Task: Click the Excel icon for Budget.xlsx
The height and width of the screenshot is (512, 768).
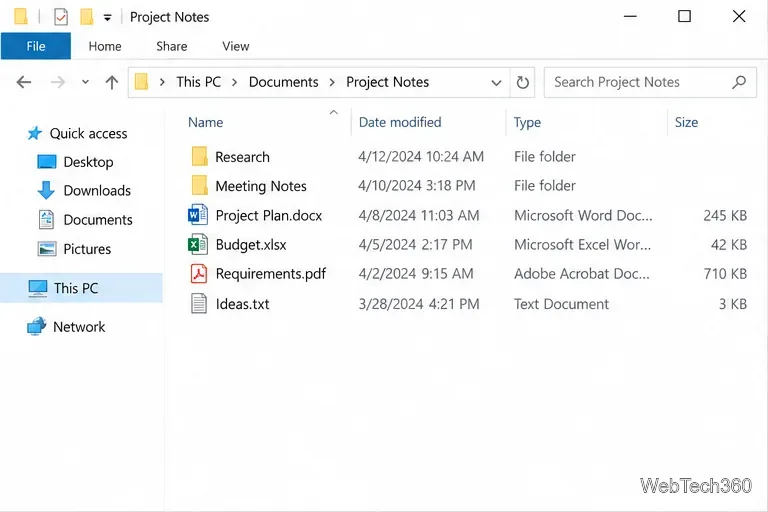Action: pyautogui.click(x=198, y=244)
